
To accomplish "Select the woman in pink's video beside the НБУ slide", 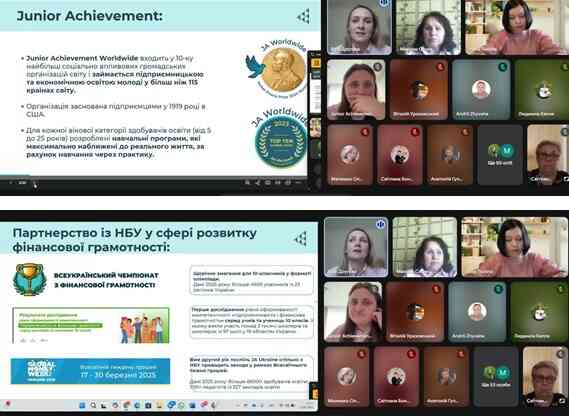I will coord(515,247).
